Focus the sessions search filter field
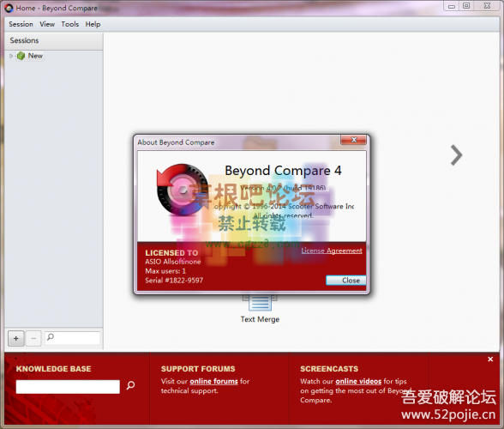The width and height of the screenshot is (504, 429). (73, 338)
